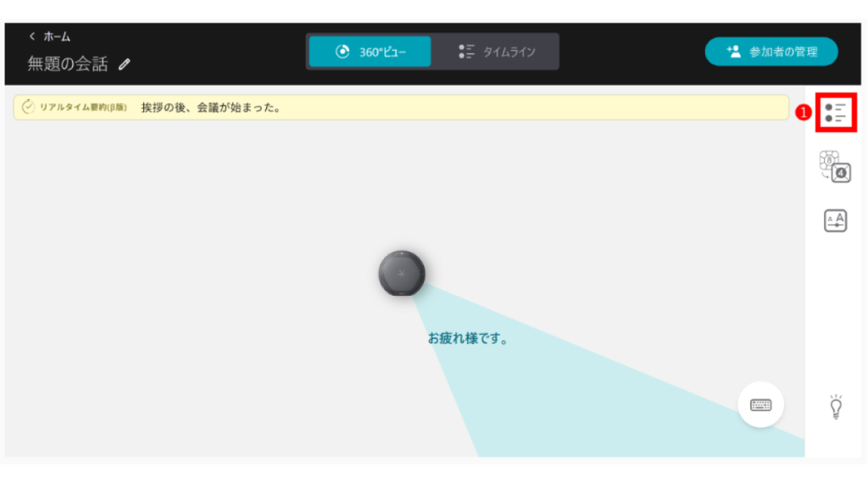Switch to the タイムライン tab

pos(497,52)
